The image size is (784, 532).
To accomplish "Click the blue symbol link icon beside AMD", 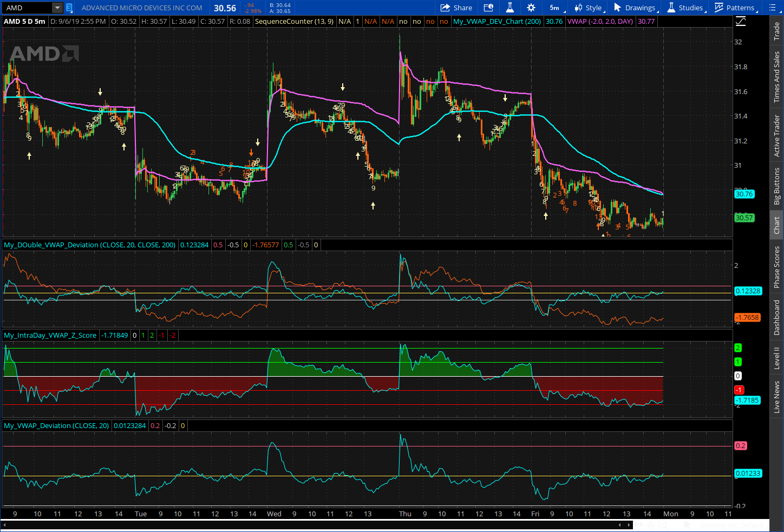I will [x=69, y=8].
